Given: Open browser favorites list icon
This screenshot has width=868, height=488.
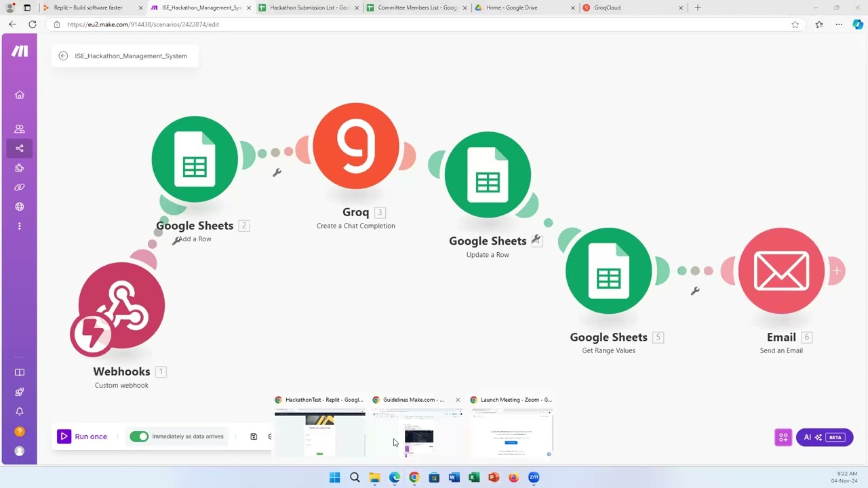Looking at the screenshot, I should pos(819,24).
